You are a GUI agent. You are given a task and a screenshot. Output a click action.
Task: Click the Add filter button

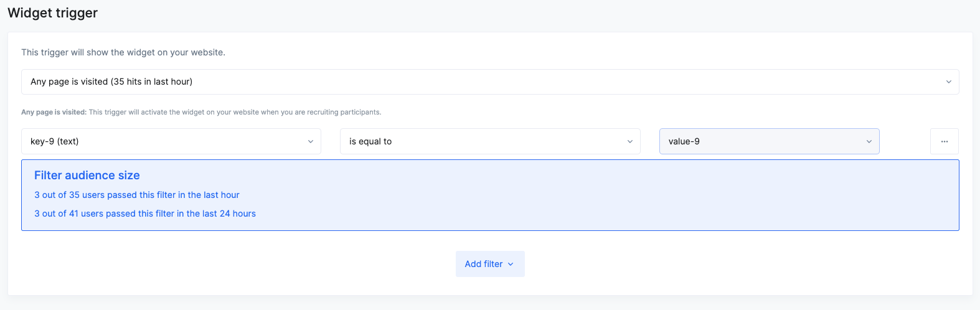click(490, 264)
